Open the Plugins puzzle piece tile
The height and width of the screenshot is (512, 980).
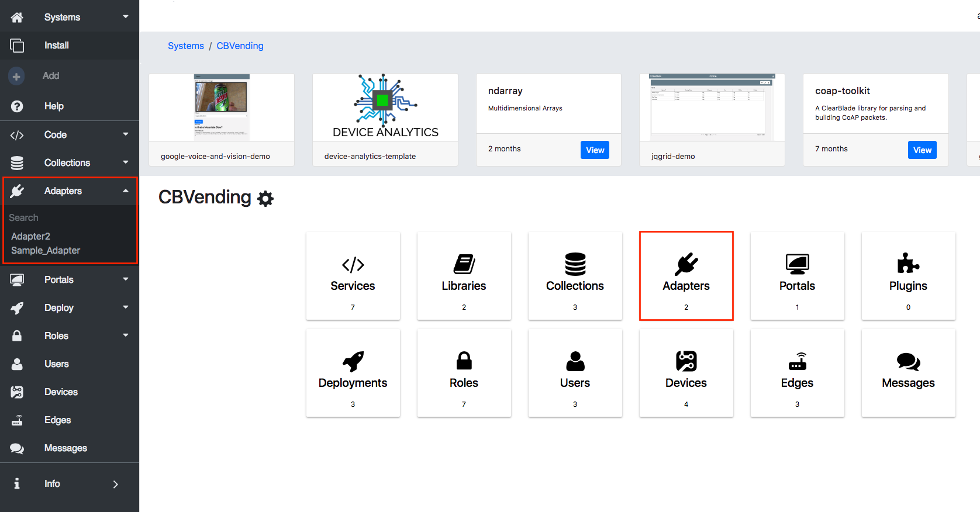[x=907, y=264]
